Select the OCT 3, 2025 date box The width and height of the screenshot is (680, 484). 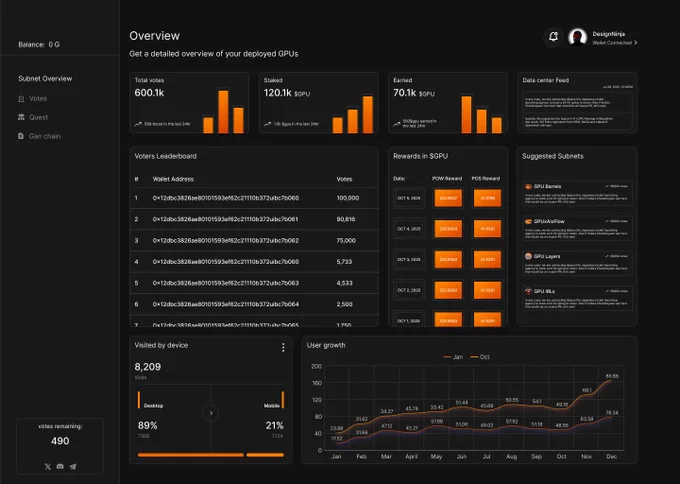point(409,260)
